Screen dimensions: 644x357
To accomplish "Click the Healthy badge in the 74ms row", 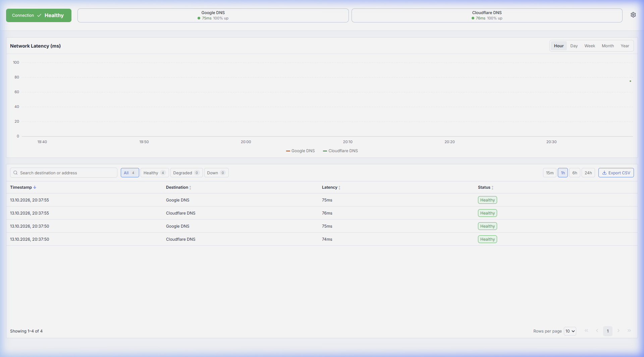I will (x=487, y=239).
